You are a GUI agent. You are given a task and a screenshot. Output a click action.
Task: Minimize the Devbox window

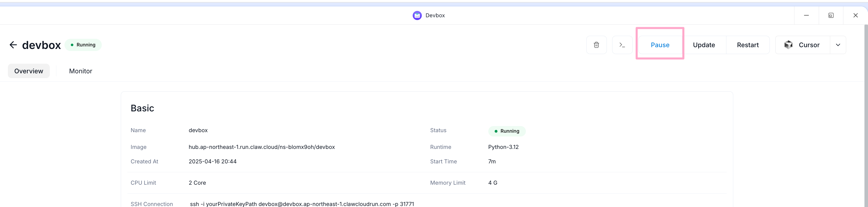point(806,15)
